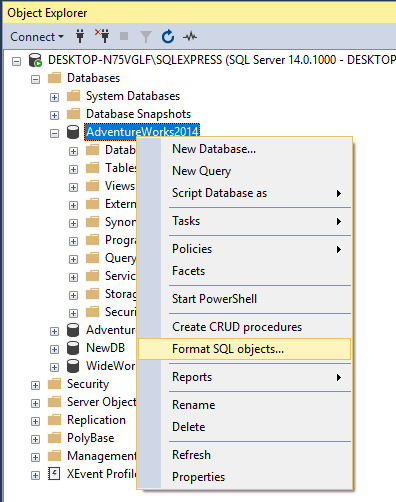Select Create CRUD procedures menu entry

245,327
